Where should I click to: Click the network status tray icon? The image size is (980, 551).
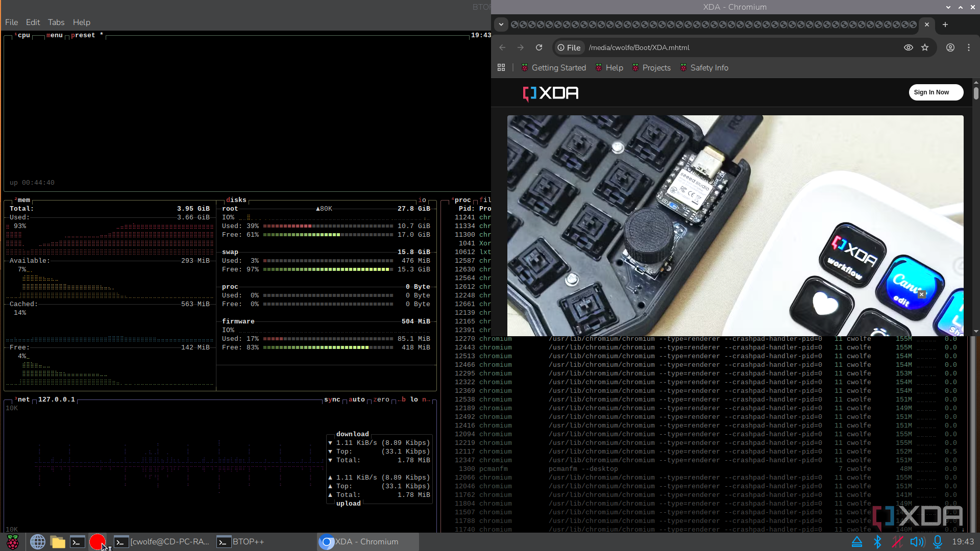click(897, 542)
